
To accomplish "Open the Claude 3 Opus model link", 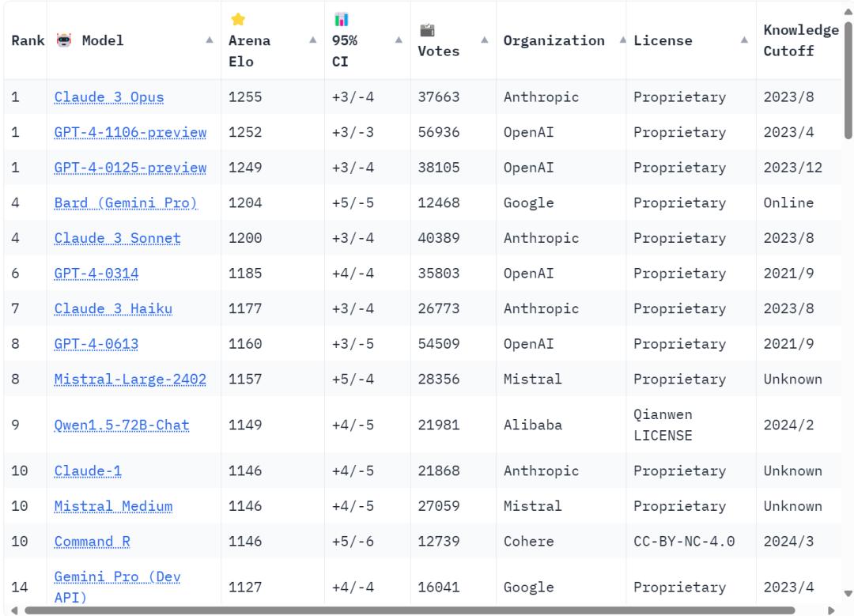I will pos(109,97).
